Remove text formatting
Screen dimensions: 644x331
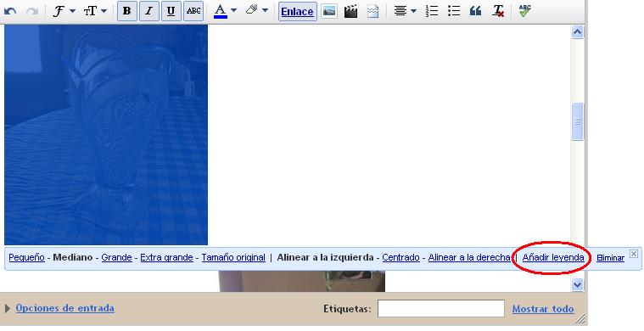click(498, 11)
